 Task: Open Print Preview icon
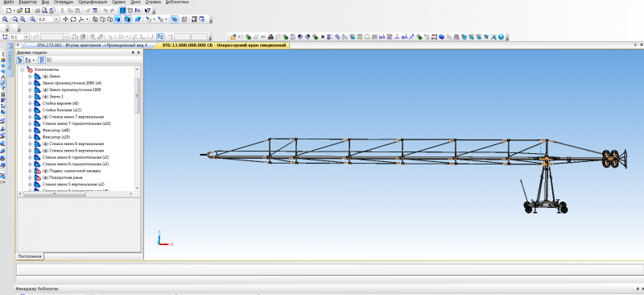coord(44,10)
